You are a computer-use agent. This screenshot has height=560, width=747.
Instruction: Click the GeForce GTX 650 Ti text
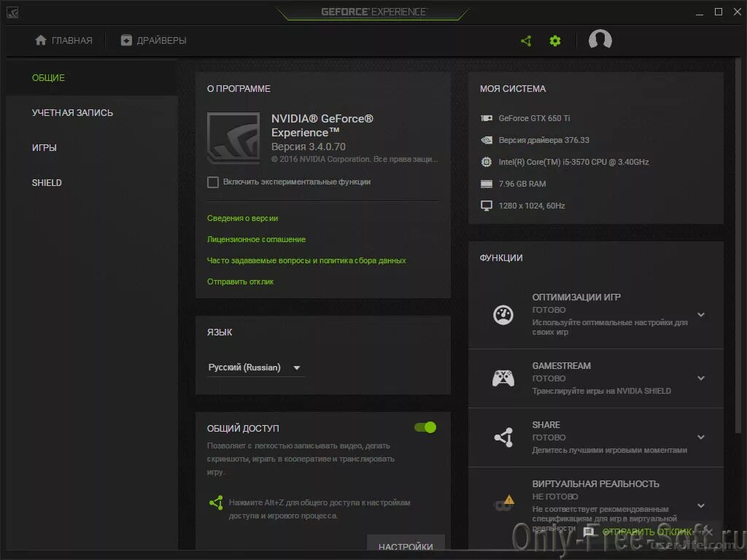(534, 118)
